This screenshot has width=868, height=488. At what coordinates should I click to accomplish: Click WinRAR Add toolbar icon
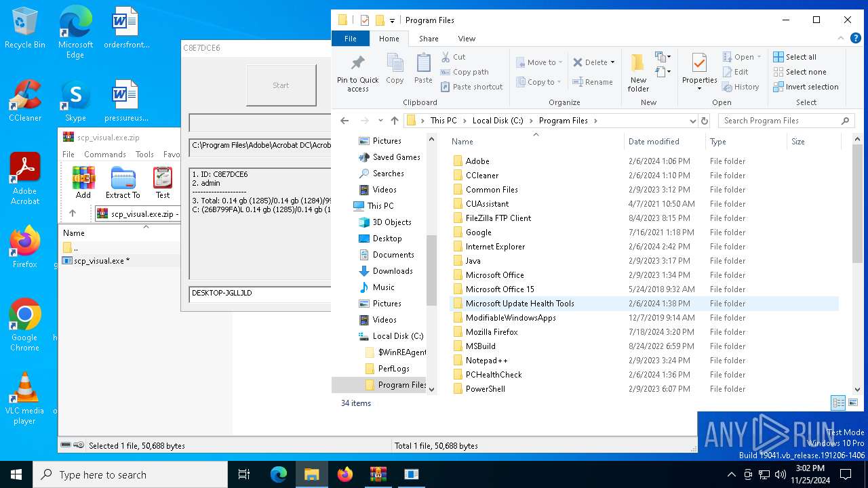tap(83, 182)
